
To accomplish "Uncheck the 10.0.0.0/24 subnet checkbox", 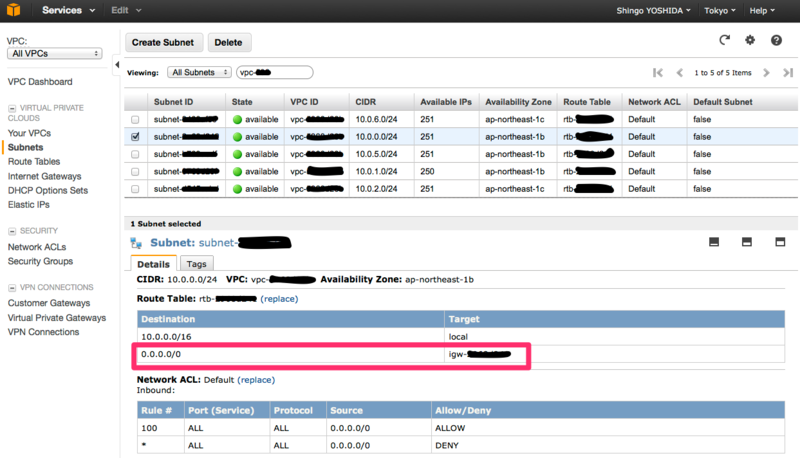I will [135, 137].
